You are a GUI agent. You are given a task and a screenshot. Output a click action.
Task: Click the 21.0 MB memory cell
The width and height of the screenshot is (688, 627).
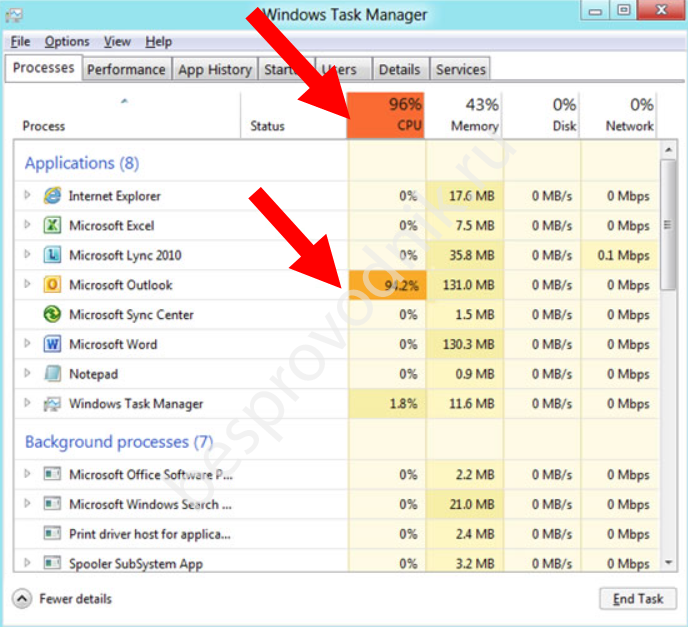[x=465, y=504]
